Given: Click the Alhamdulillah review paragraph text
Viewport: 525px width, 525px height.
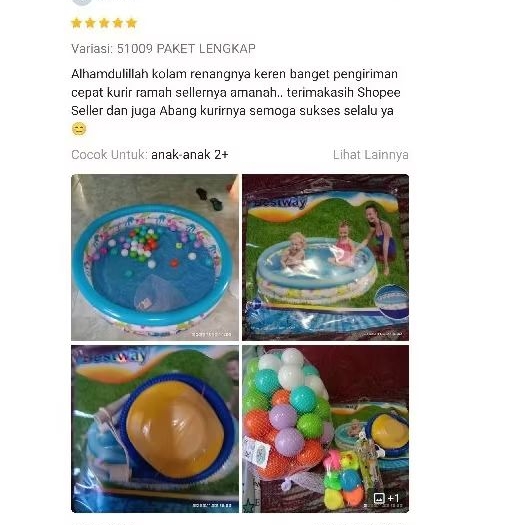Looking at the screenshot, I should coord(236,101).
